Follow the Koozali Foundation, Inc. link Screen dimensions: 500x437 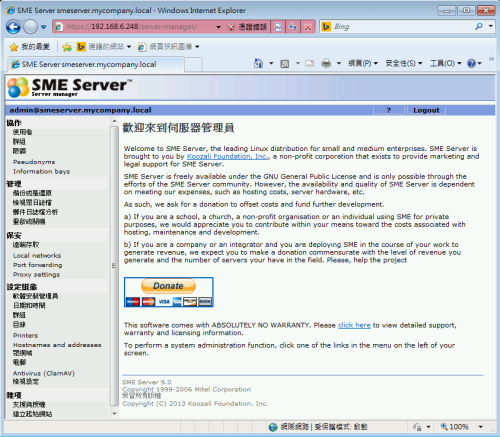tap(227, 156)
